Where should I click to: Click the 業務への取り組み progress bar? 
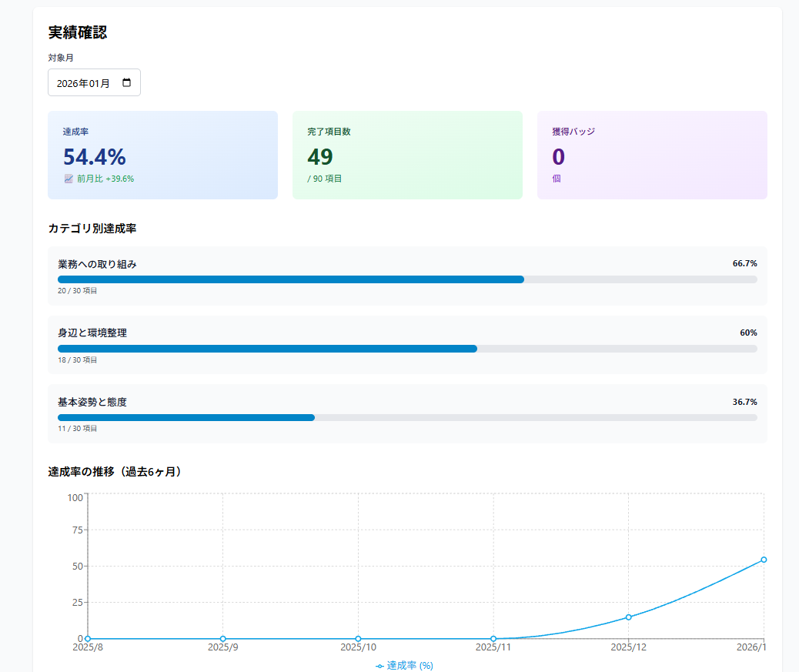pyautogui.click(x=407, y=279)
